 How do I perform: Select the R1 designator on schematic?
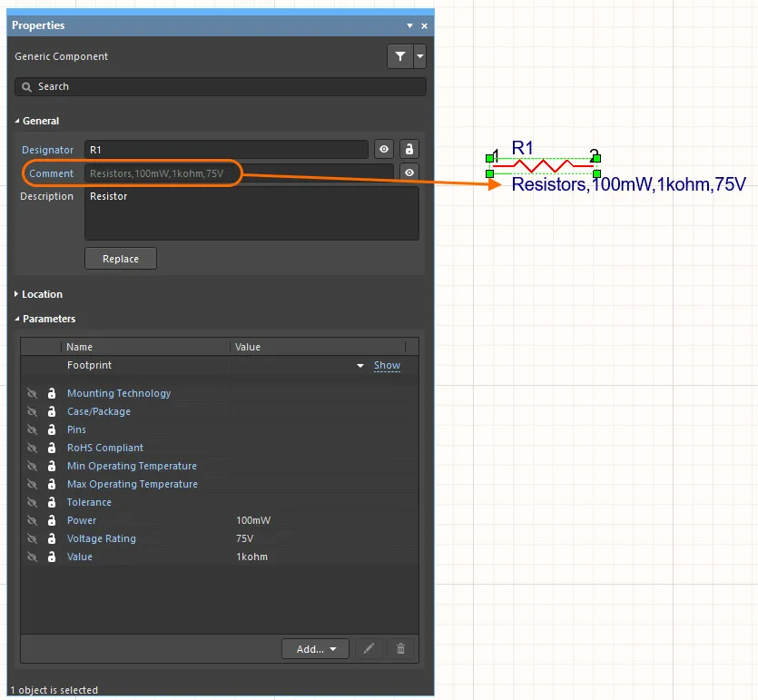click(523, 148)
